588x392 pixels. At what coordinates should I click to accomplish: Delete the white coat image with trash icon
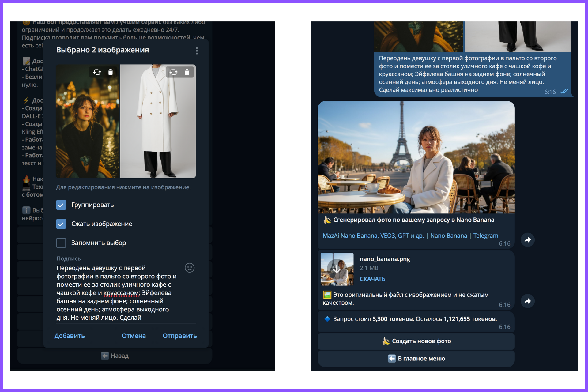[187, 72]
